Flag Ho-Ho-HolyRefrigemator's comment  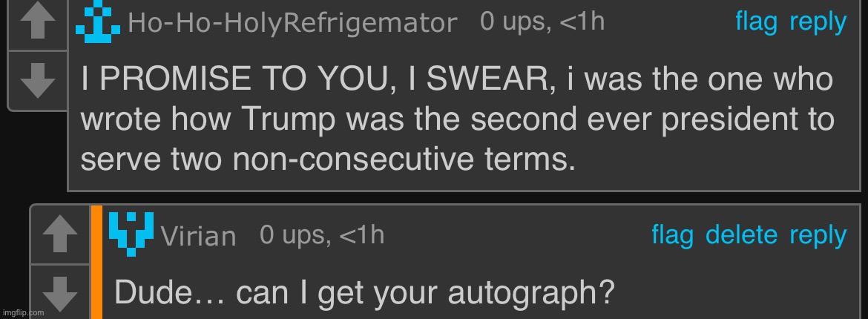(756, 22)
